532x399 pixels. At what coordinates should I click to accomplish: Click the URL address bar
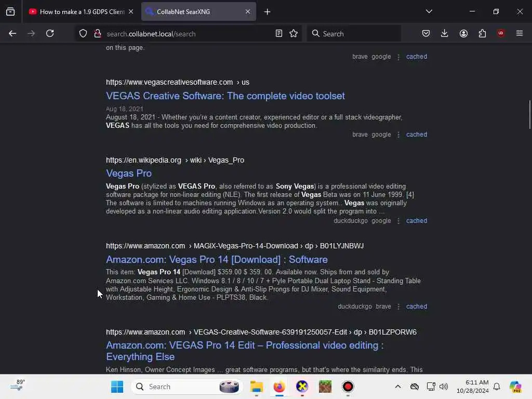coord(188,34)
